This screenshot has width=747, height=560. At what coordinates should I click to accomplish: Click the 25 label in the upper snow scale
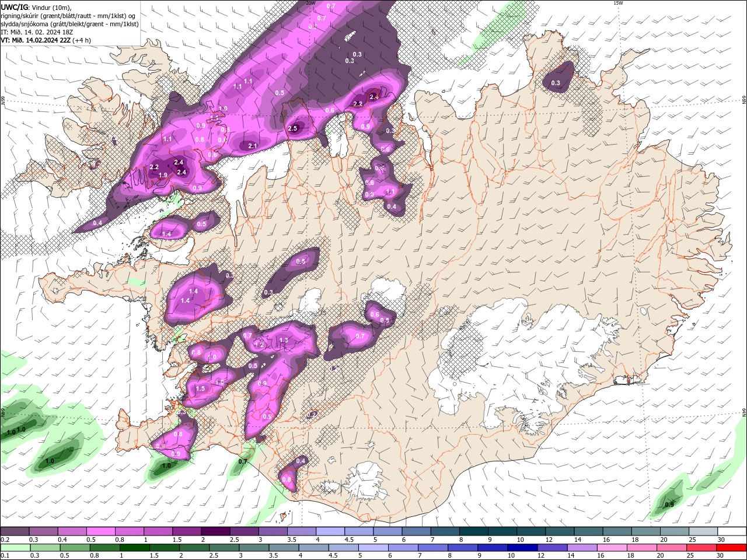point(693,540)
